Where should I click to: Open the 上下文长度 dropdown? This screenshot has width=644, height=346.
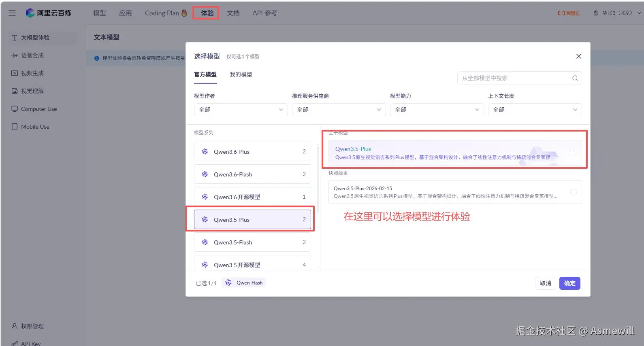[535, 110]
